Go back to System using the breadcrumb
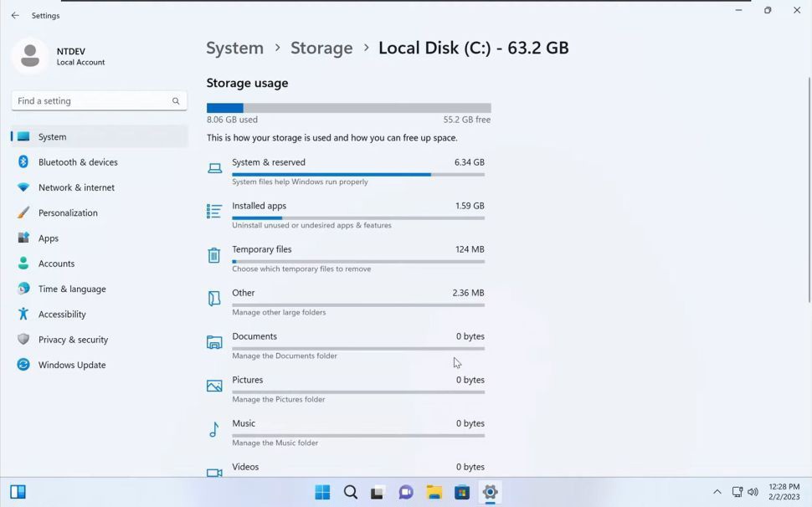Viewport: 812px width, 507px height. [234, 48]
